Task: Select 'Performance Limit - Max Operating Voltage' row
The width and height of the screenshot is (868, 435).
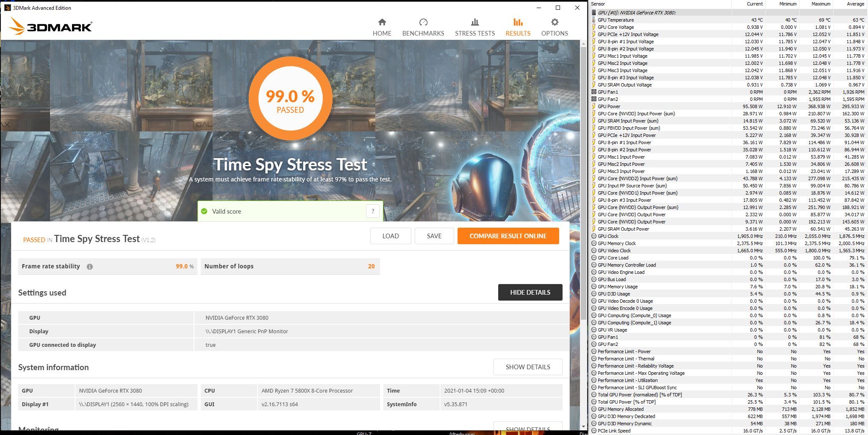Action: [729, 373]
